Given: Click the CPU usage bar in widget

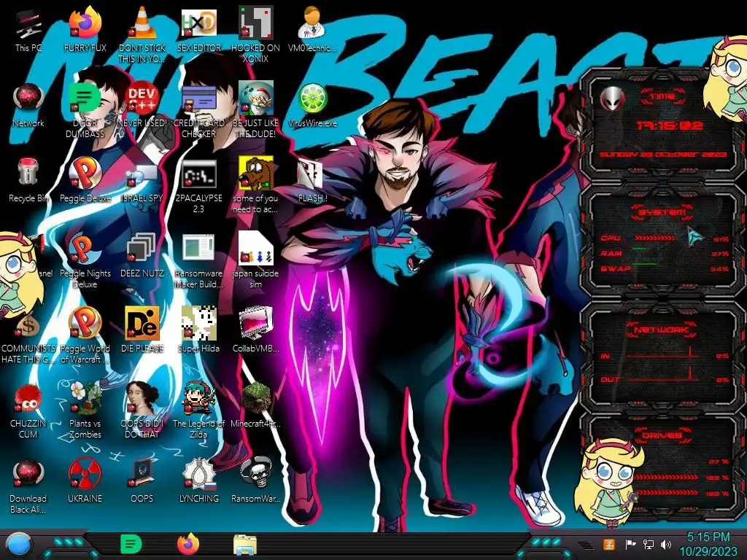Looking at the screenshot, I should [x=654, y=238].
